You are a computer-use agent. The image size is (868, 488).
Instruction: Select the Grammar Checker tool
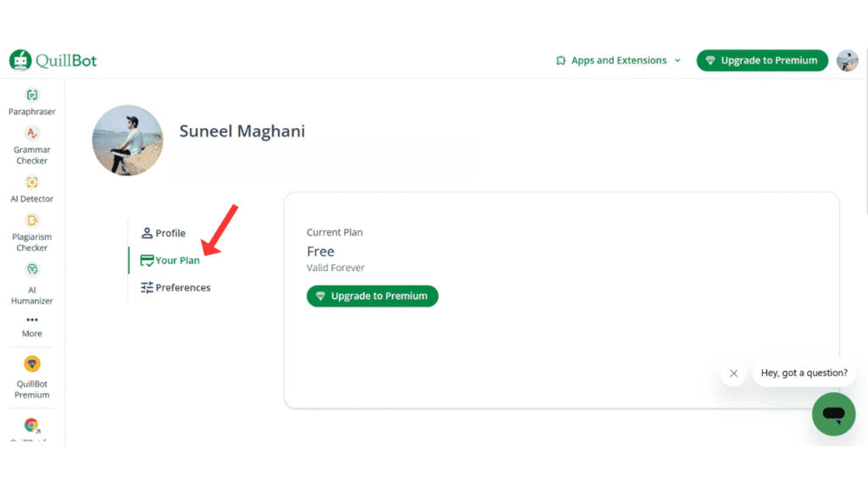point(31,144)
